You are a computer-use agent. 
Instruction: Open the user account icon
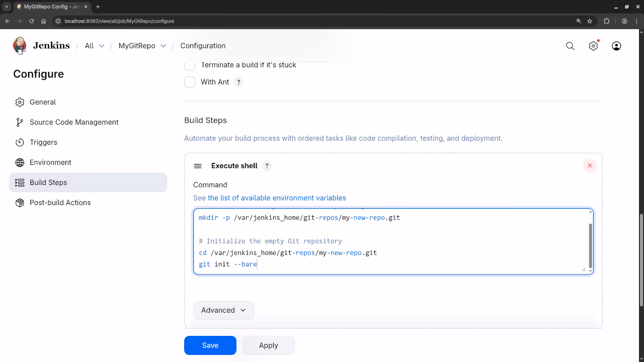(616, 46)
